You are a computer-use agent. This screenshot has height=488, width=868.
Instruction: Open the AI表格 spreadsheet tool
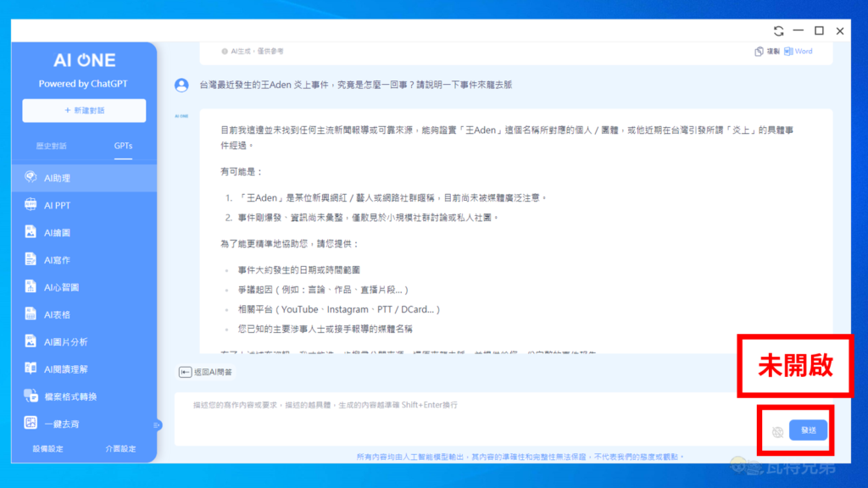(58, 314)
